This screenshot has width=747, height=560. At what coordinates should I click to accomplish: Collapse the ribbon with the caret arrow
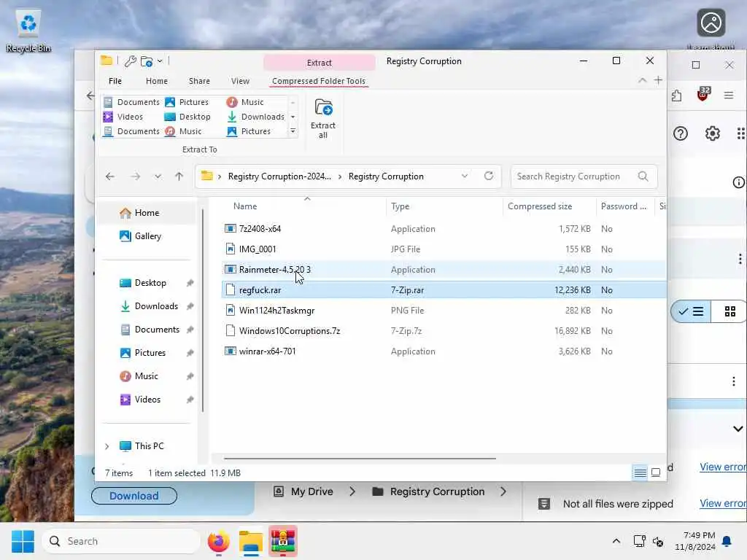[x=642, y=80]
